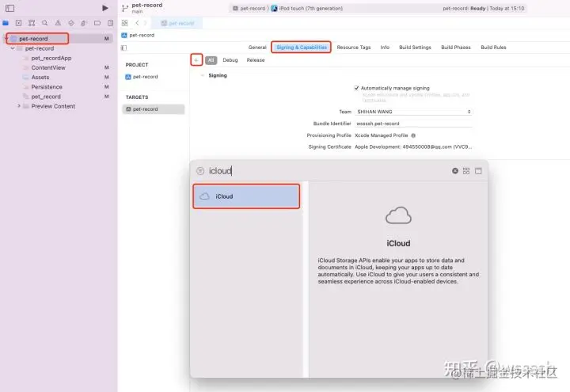Image resolution: width=570 pixels, height=392 pixels.
Task: Open the Test navigator diamond icon
Action: [71, 23]
